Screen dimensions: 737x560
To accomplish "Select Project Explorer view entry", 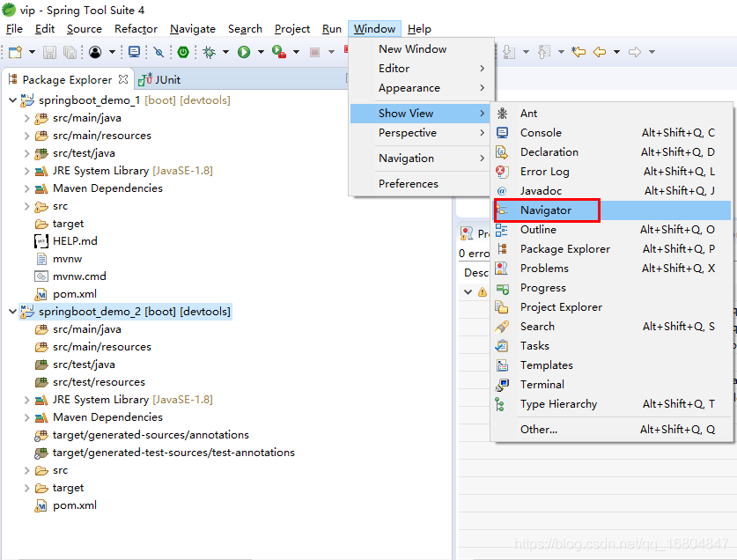I will point(610,307).
